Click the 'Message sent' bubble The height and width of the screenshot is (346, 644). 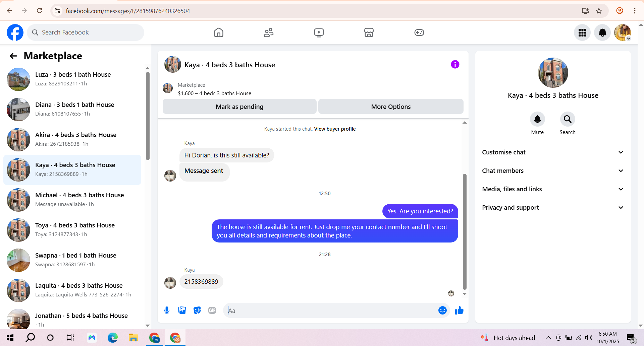coord(204,172)
